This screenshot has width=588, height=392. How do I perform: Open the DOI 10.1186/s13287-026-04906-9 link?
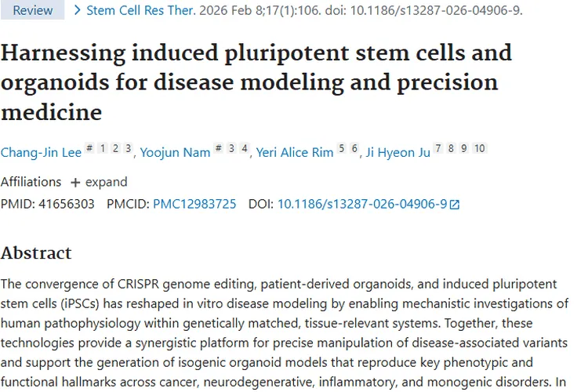(362, 204)
